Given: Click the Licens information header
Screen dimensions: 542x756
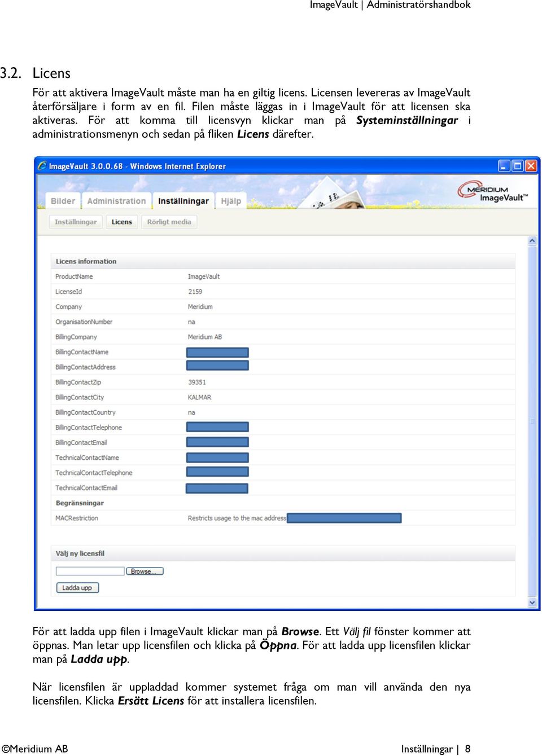Looking at the screenshot, I should pyautogui.click(x=86, y=261).
